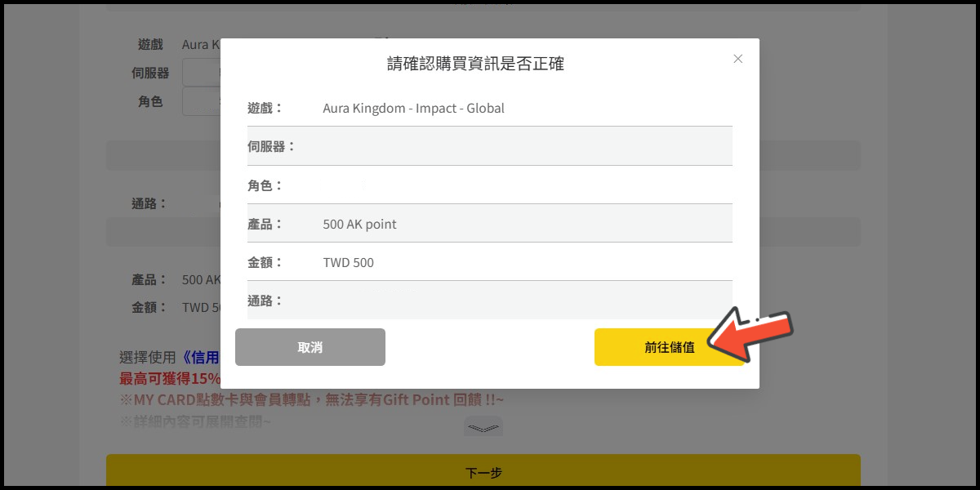
Task: Click the 遊戲 label on the background page
Action: click(x=149, y=44)
